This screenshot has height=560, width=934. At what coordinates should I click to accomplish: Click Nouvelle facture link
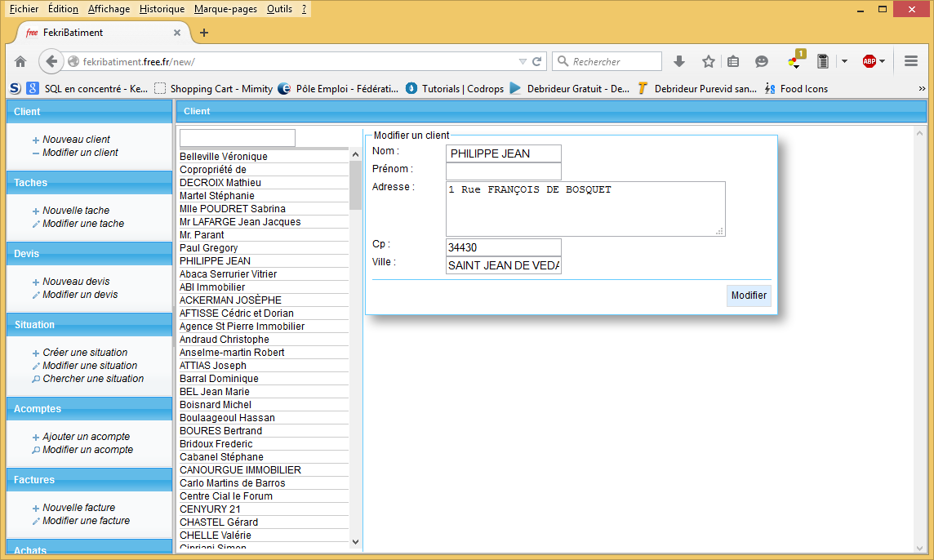[x=79, y=508]
